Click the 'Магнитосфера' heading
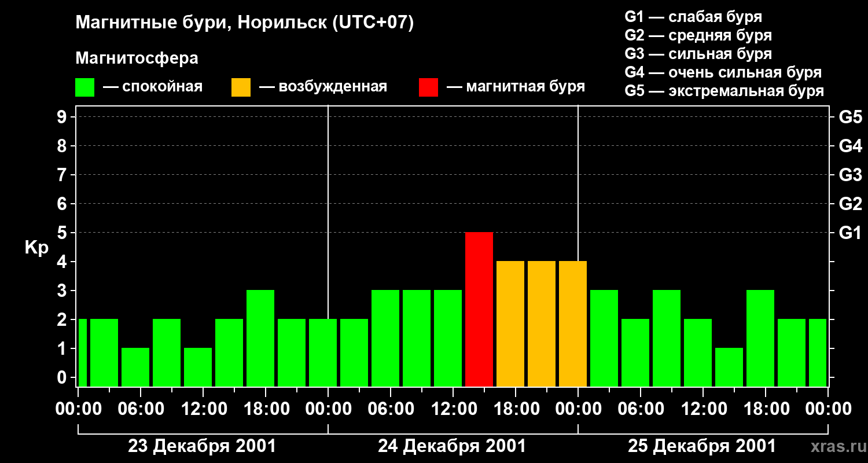 tap(137, 58)
